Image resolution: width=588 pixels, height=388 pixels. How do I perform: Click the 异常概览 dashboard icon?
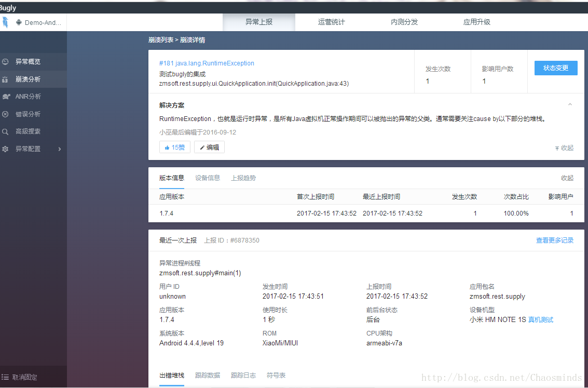pyautogui.click(x=5, y=61)
